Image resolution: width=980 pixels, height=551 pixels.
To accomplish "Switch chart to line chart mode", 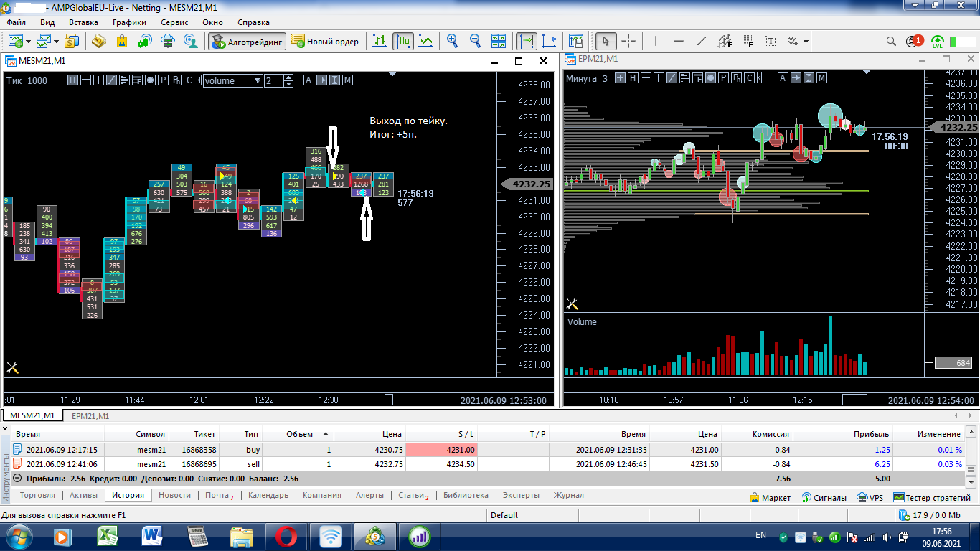I will (x=426, y=41).
